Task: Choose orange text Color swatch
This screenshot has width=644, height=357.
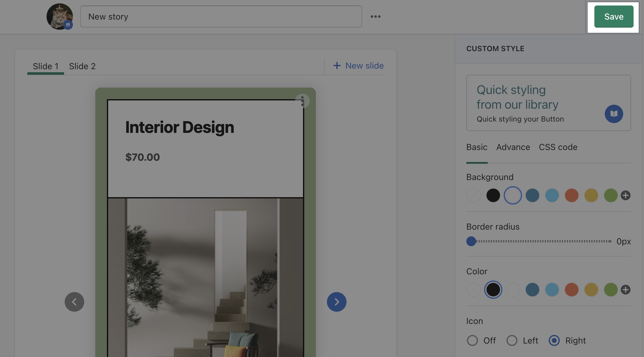Action: pyautogui.click(x=572, y=290)
